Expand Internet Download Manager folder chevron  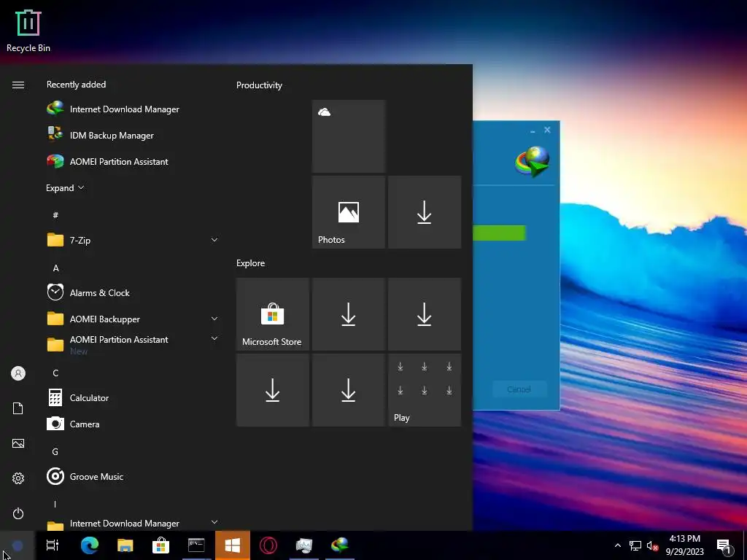(214, 522)
